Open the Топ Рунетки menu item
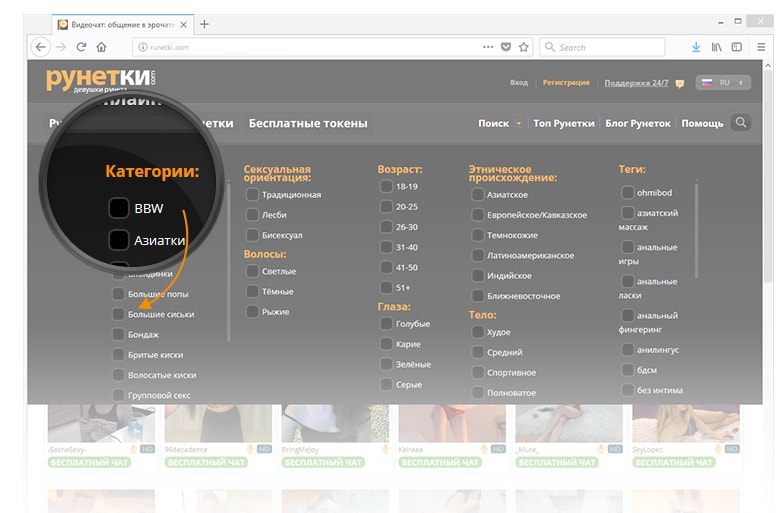 (565, 124)
